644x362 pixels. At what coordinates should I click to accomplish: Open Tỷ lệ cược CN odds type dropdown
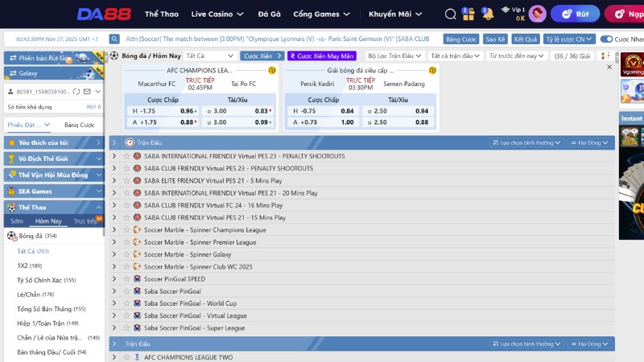coord(569,39)
